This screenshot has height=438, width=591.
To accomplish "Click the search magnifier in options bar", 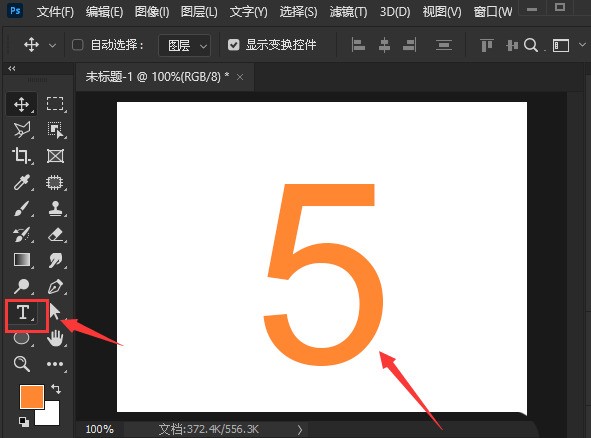I will pos(531,45).
